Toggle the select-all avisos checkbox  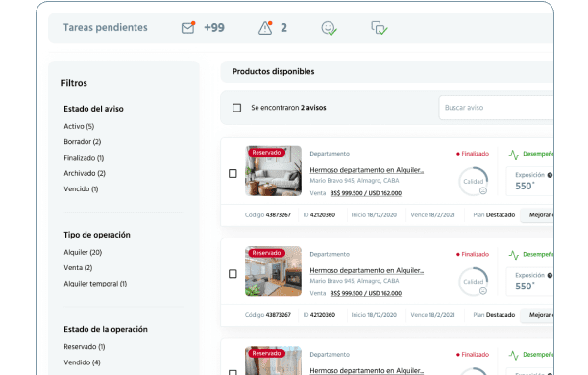(236, 108)
